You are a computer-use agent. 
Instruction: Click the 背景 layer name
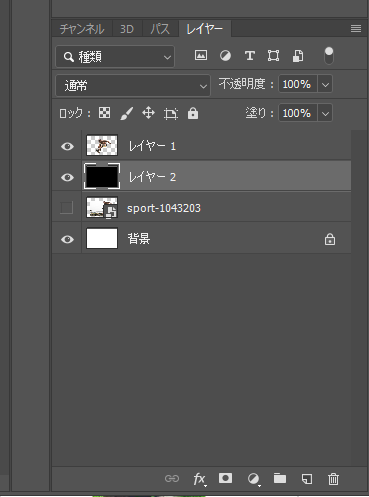[139, 239]
